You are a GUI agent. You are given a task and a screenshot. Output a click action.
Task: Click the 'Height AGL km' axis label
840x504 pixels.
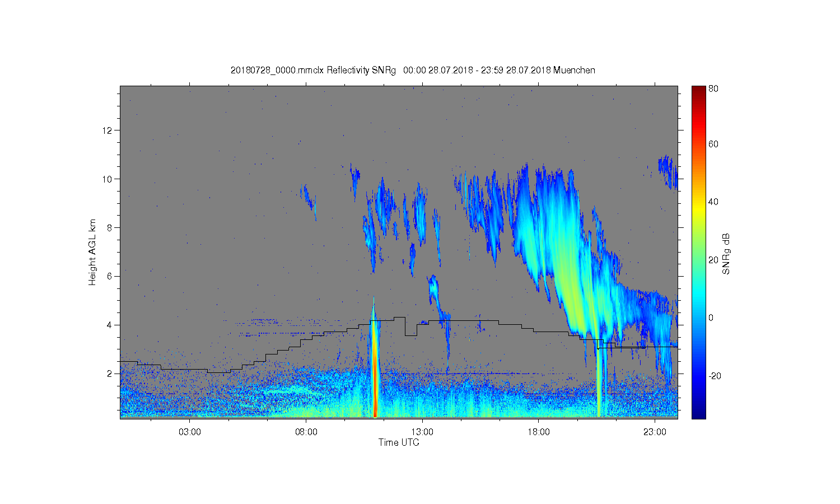[92, 252]
